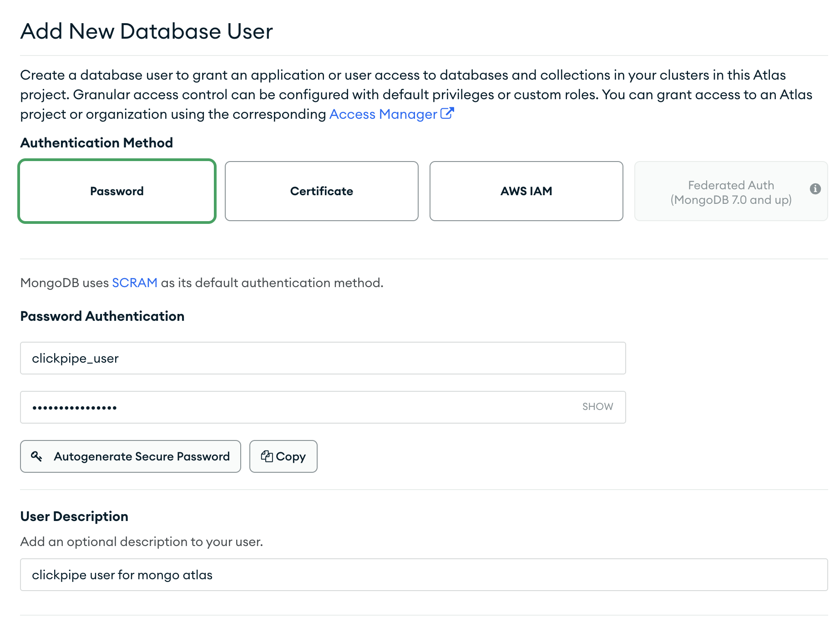Click the Copy button
This screenshot has width=840, height=617.
[283, 456]
